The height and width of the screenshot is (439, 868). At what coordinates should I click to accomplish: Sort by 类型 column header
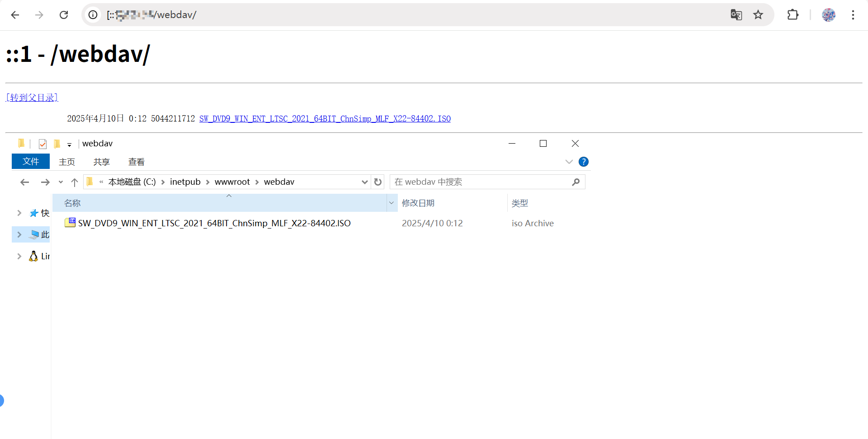point(520,203)
